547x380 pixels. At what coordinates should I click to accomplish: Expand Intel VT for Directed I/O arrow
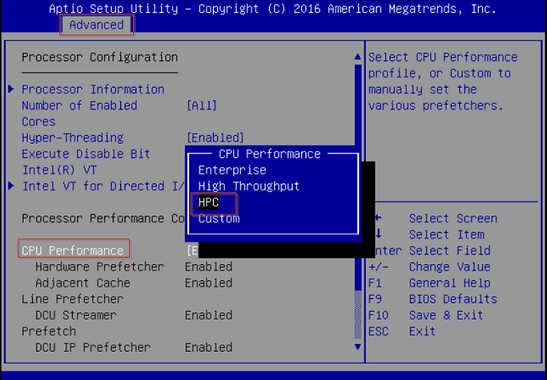click(x=12, y=186)
